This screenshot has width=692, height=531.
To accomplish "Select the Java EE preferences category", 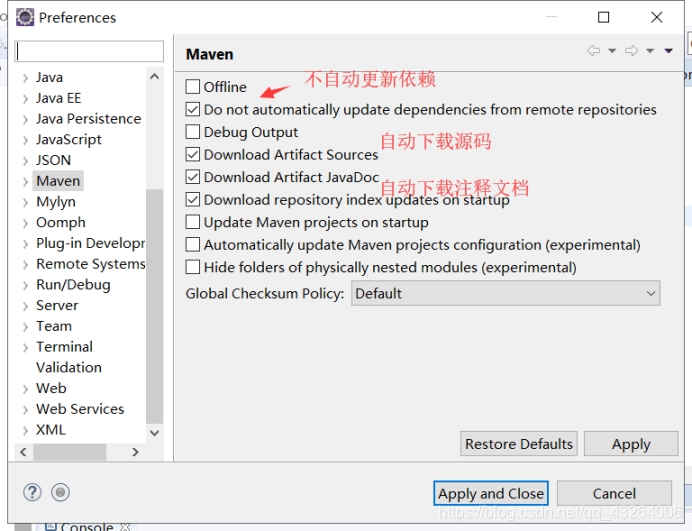I will (59, 98).
